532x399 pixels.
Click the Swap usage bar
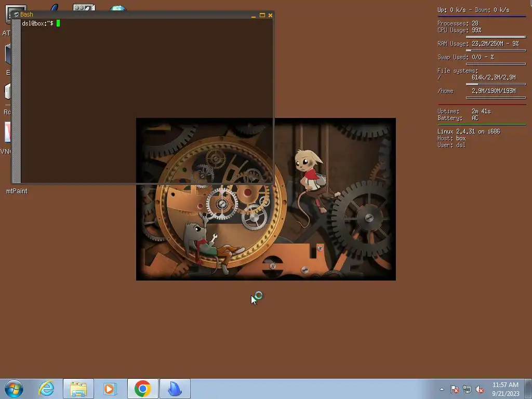click(x=496, y=64)
